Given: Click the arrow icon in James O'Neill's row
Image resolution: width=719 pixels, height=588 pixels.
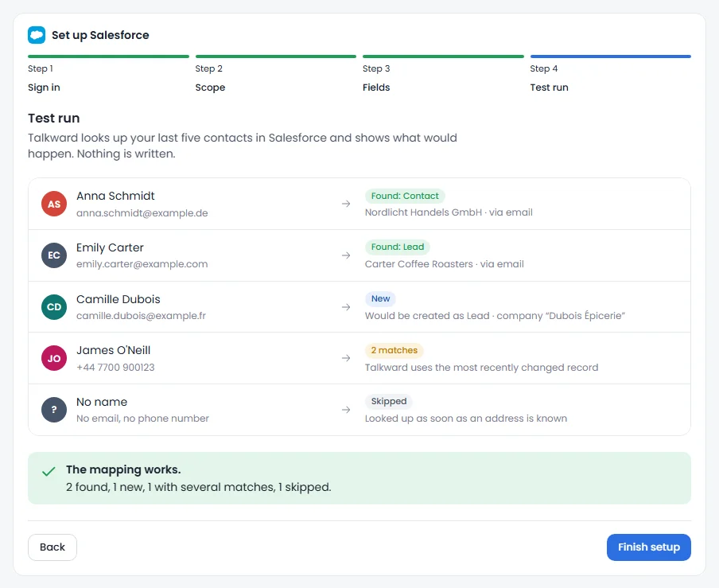Looking at the screenshot, I should [346, 358].
